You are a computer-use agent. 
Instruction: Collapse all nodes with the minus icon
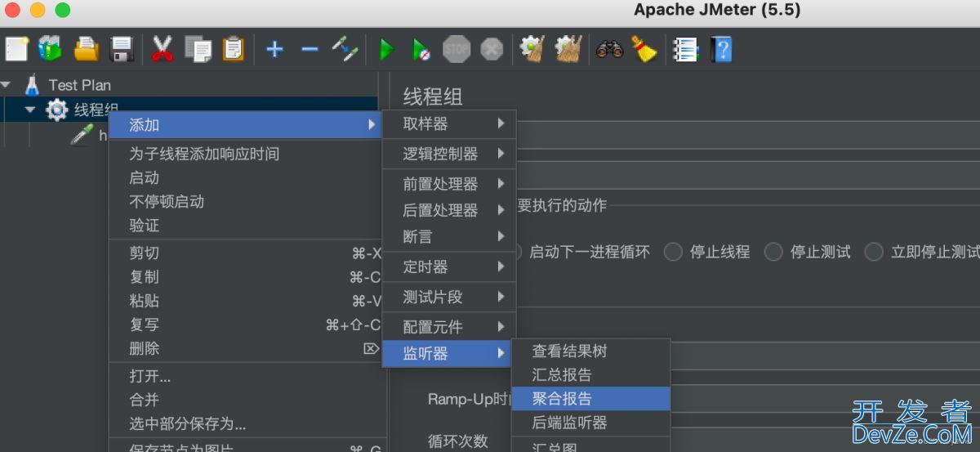[310, 50]
